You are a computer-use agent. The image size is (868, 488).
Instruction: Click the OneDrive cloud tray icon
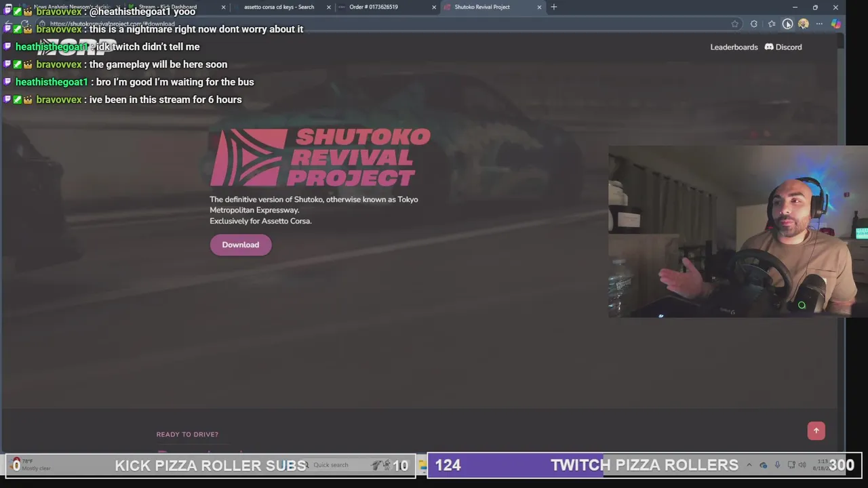click(x=763, y=465)
